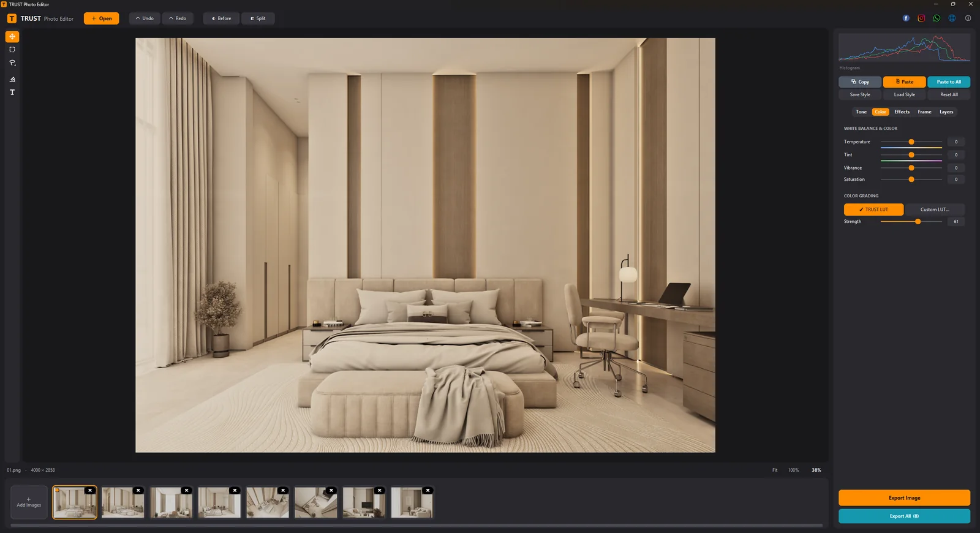Set zoom to 100% in the status bar
Screen dimensions: 980x533
(794, 471)
